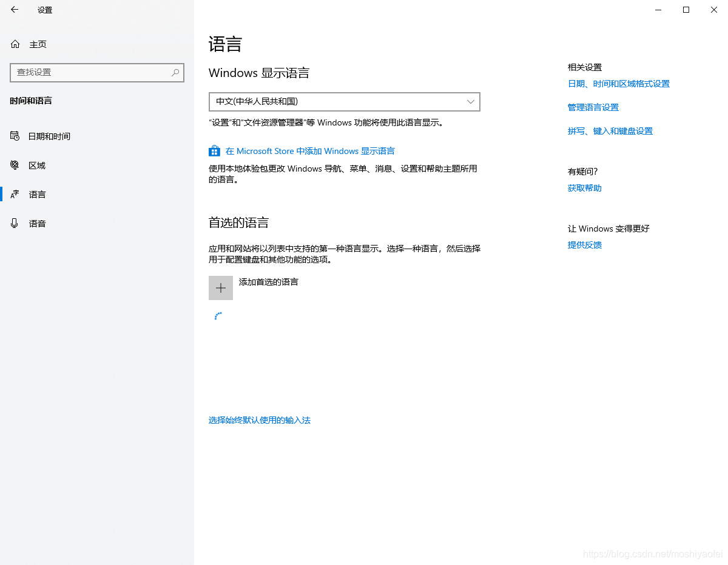Screen dimensions: 728x565
Task: Go to 主页 settings home
Action: pyautogui.click(x=97, y=44)
